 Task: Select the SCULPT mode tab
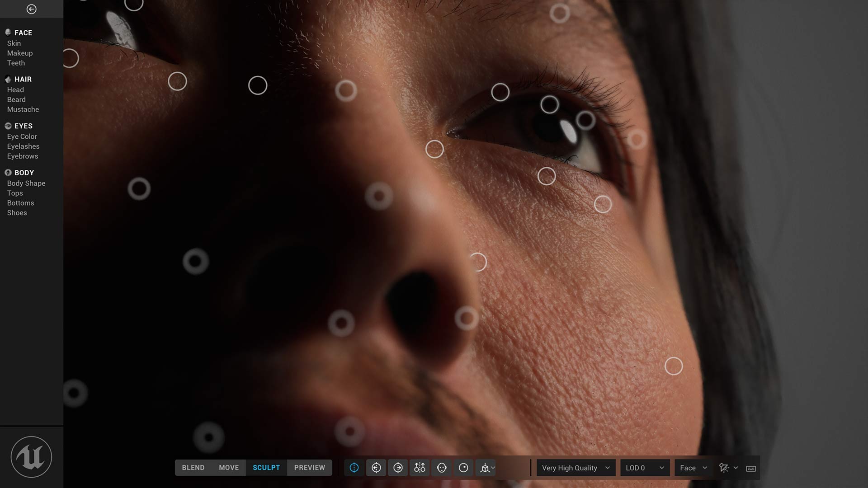click(x=266, y=468)
